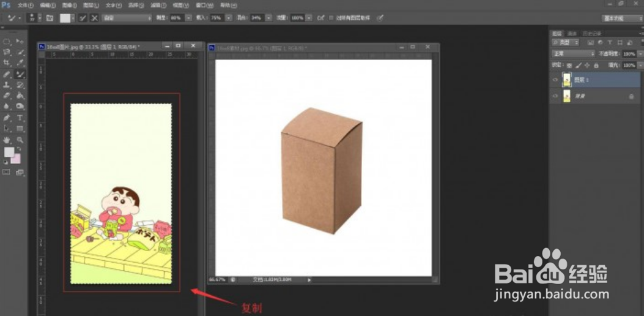This screenshot has height=316, width=644.
Task: Open layer opacity dropdown arrow
Action: (x=640, y=54)
